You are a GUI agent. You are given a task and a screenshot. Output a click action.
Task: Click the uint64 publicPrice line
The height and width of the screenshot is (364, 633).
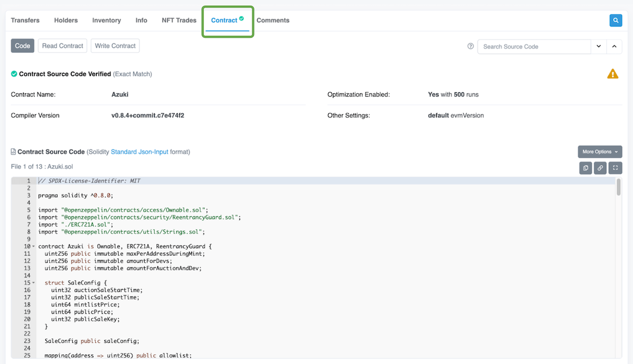[83, 312]
